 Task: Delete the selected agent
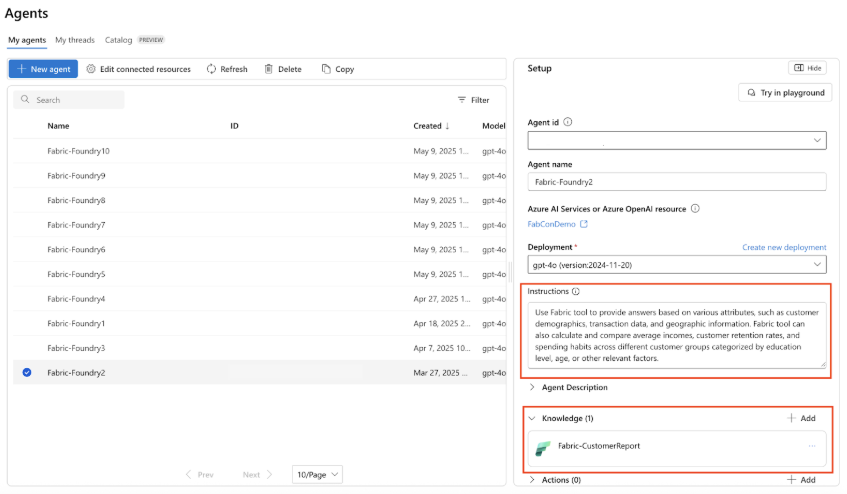(x=283, y=69)
